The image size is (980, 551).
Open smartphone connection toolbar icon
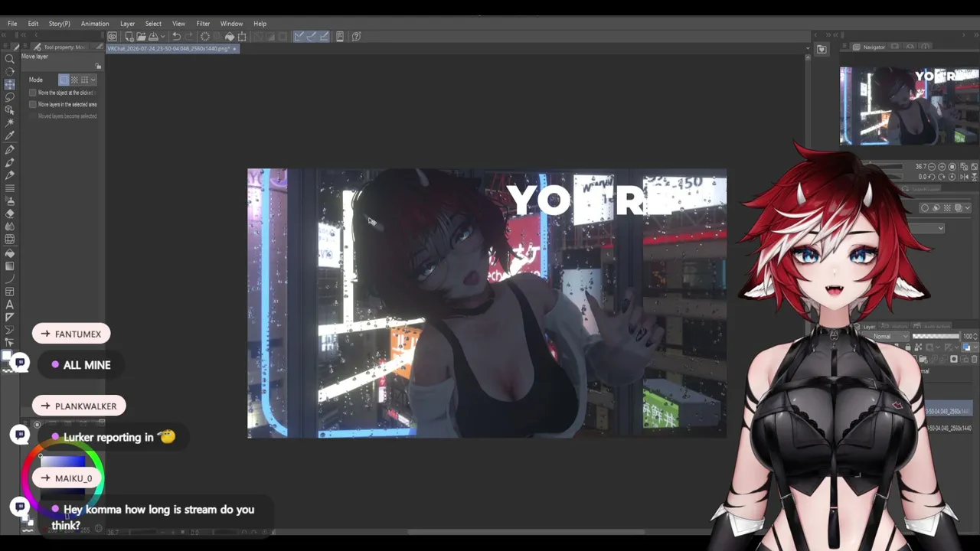tap(340, 36)
